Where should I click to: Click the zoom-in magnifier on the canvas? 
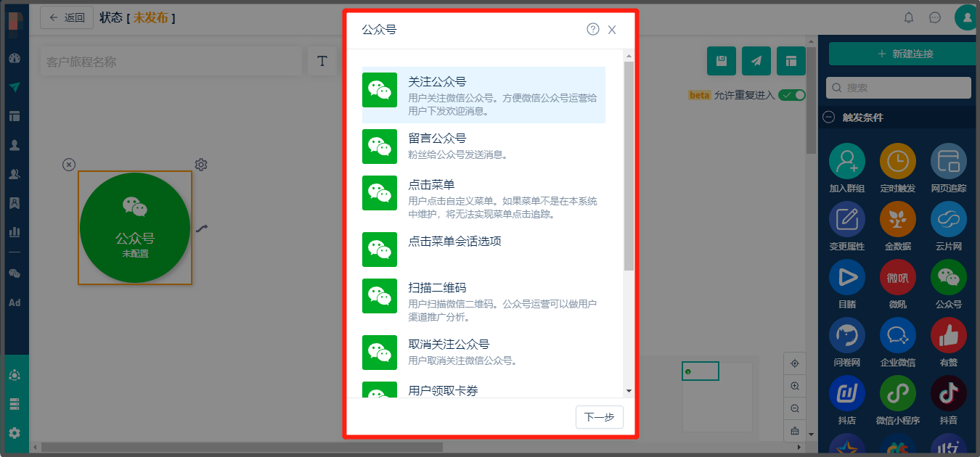(795, 386)
